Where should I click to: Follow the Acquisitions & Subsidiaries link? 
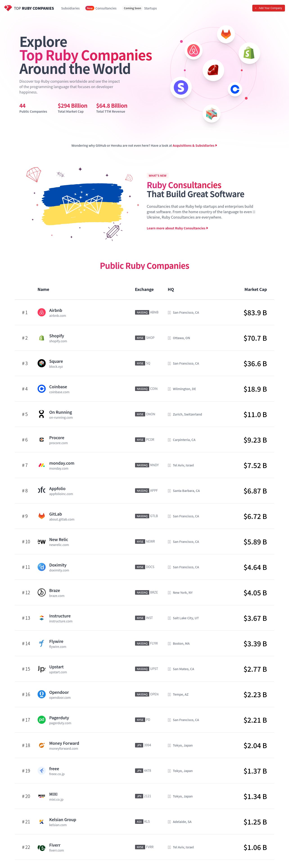pyautogui.click(x=195, y=146)
